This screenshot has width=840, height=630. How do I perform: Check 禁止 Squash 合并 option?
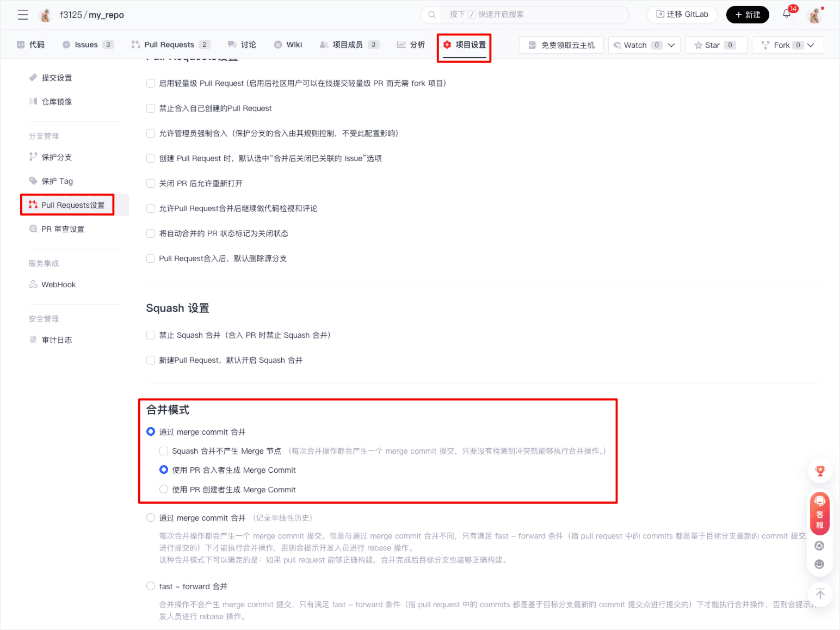click(151, 335)
